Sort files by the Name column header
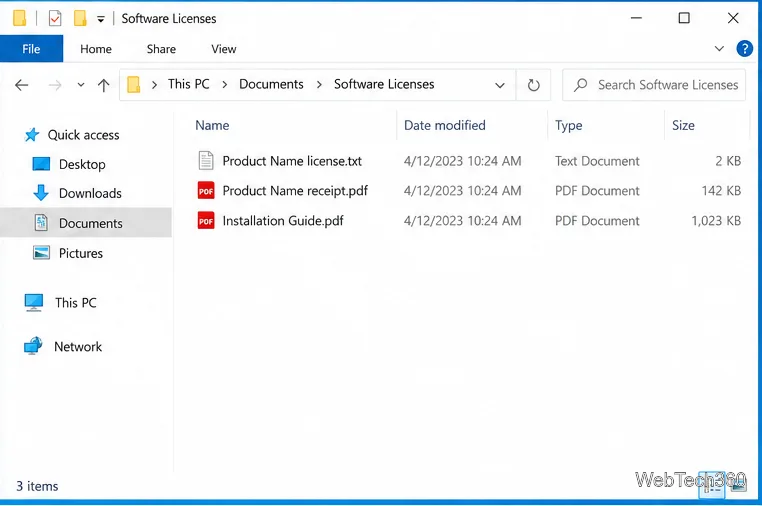Image resolution: width=762 pixels, height=506 pixels. [x=212, y=125]
